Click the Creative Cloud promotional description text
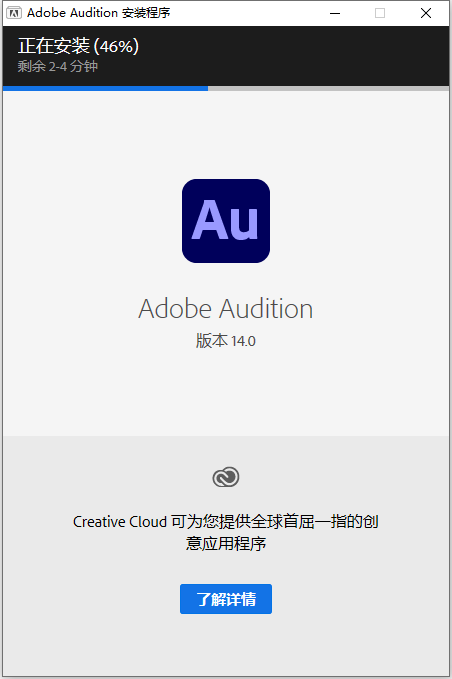Screen dimensions: 452x679 tap(226, 532)
